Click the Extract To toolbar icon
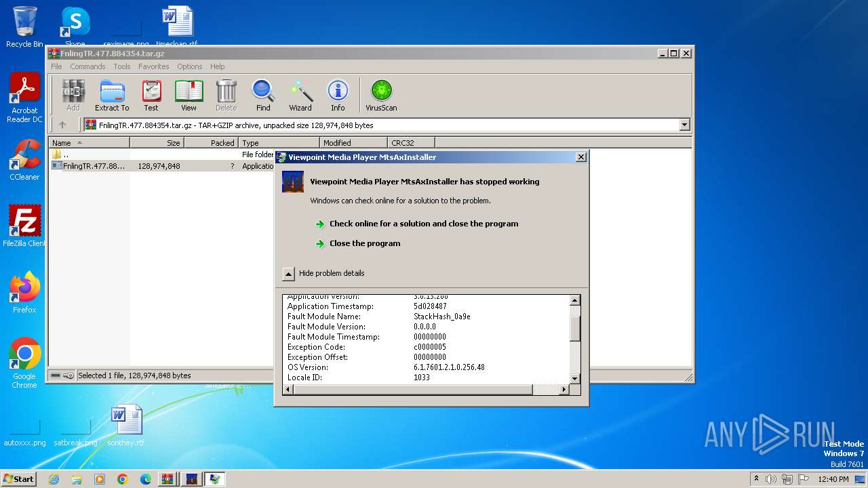The image size is (868, 488). (112, 95)
